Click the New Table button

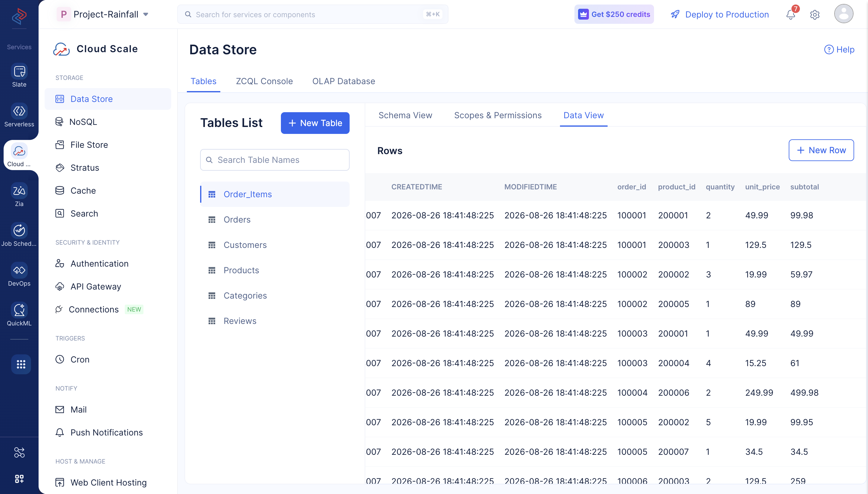pyautogui.click(x=315, y=123)
